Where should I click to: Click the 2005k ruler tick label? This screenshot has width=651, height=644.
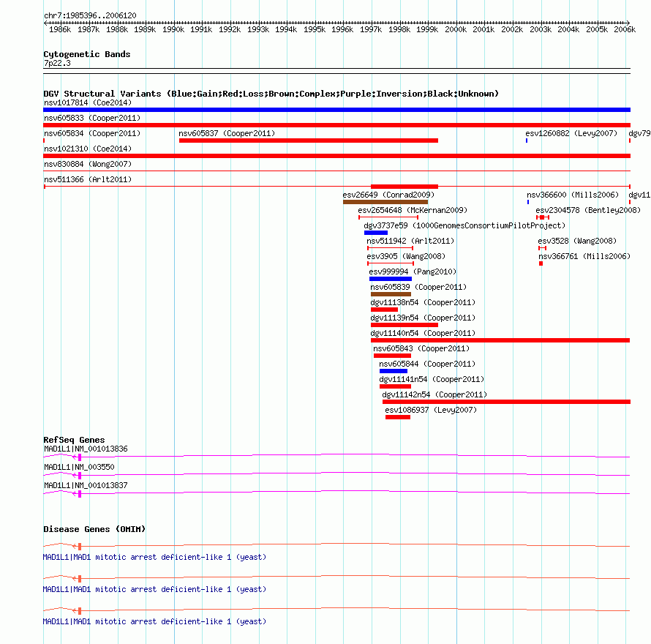(x=597, y=29)
